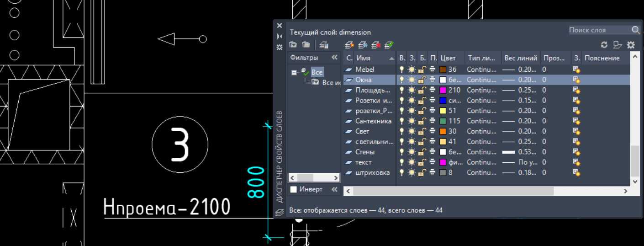
Task: Click the С. status column header
Action: 349,58
